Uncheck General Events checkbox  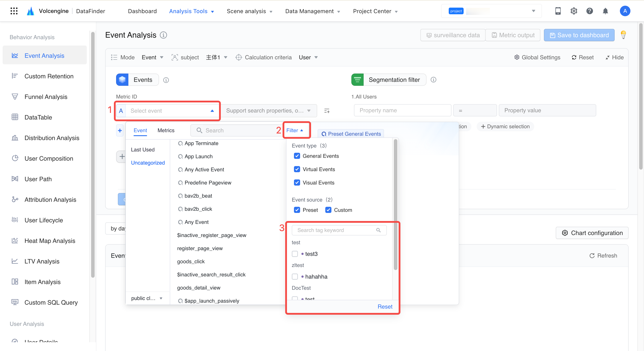coord(297,156)
